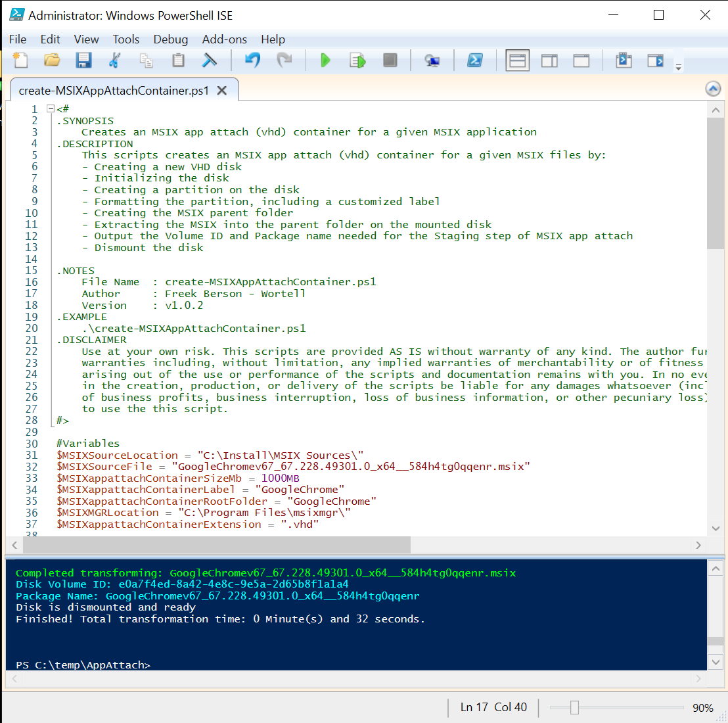728x723 pixels.
Task: Show script pane maximized icon
Action: pos(581,60)
